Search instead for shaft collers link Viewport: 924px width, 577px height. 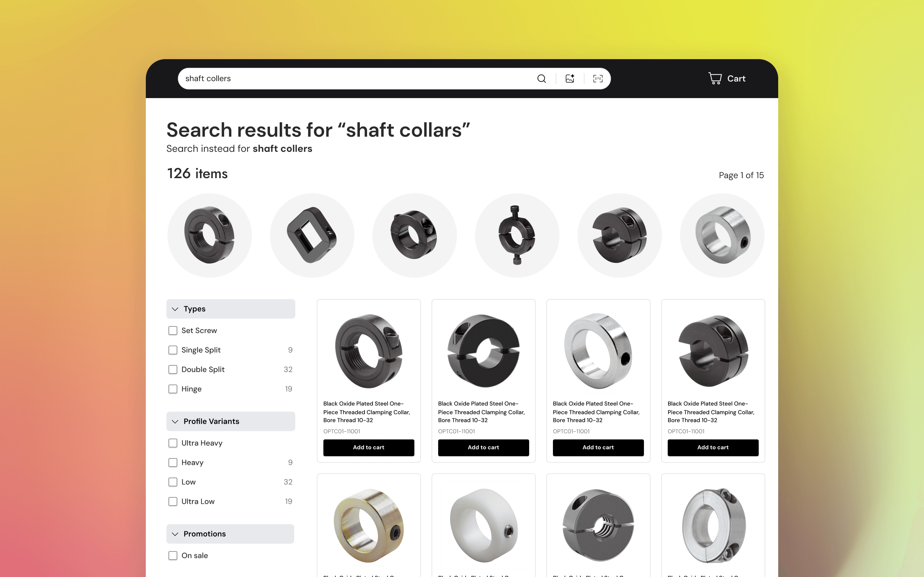[x=282, y=149]
